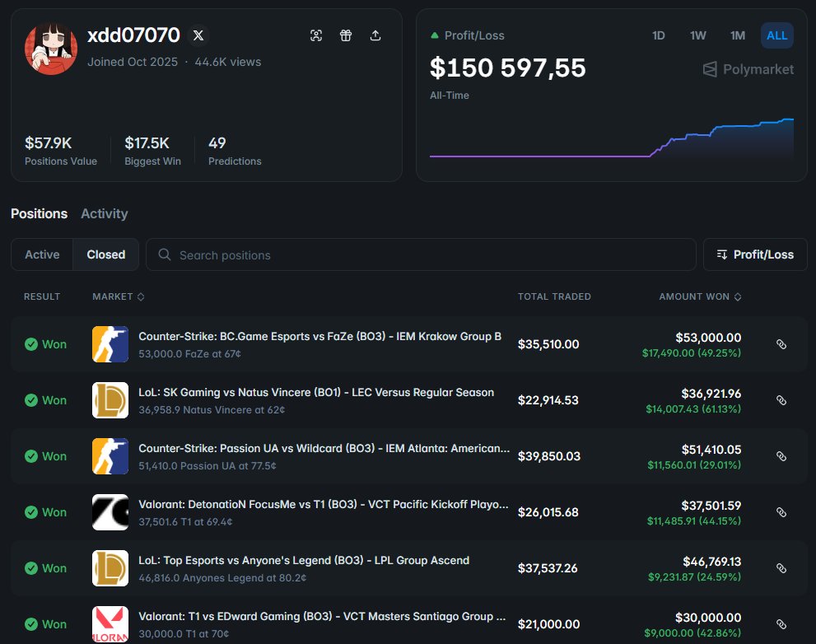Click the 49 Predictions stat
This screenshot has width=816, height=644.
[x=235, y=151]
